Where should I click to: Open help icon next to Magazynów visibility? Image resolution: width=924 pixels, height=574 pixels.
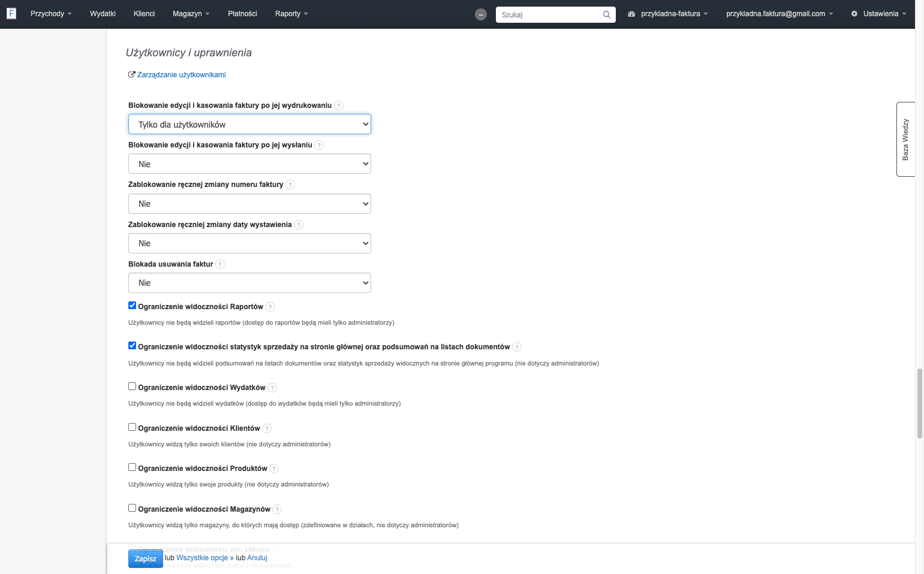pos(277,509)
